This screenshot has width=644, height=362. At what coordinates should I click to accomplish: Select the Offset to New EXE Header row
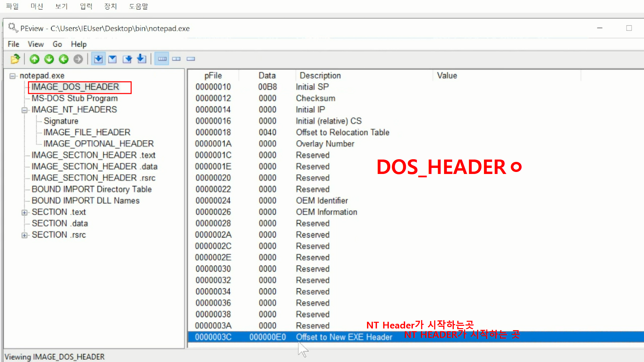[x=416, y=337]
